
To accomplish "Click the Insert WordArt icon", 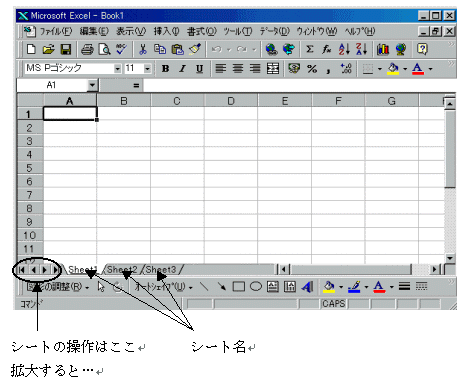I will 308,287.
